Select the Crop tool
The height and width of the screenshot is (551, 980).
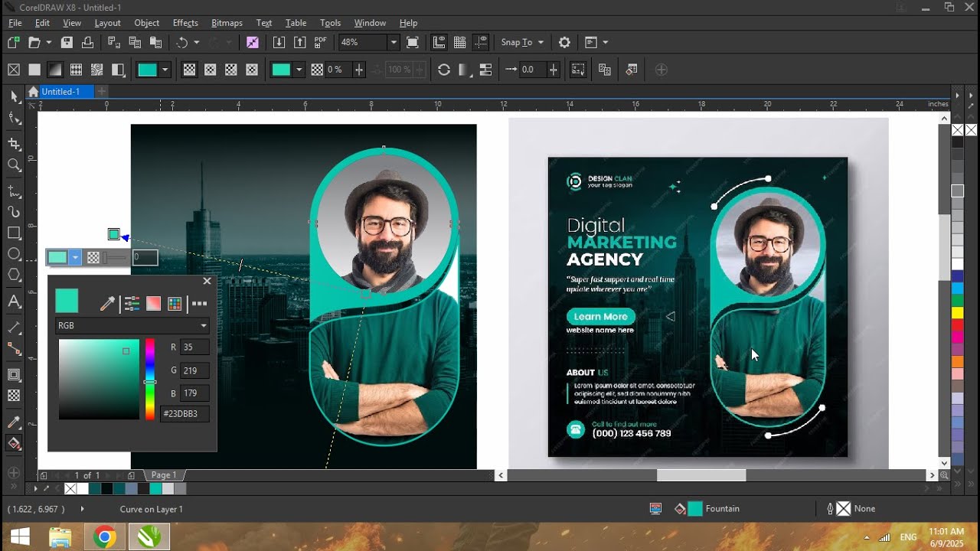pyautogui.click(x=14, y=144)
